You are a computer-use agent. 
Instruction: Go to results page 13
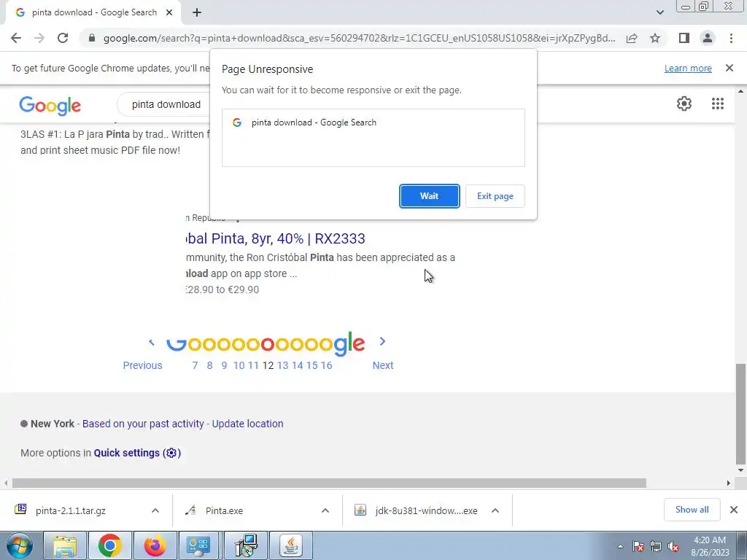coord(282,365)
